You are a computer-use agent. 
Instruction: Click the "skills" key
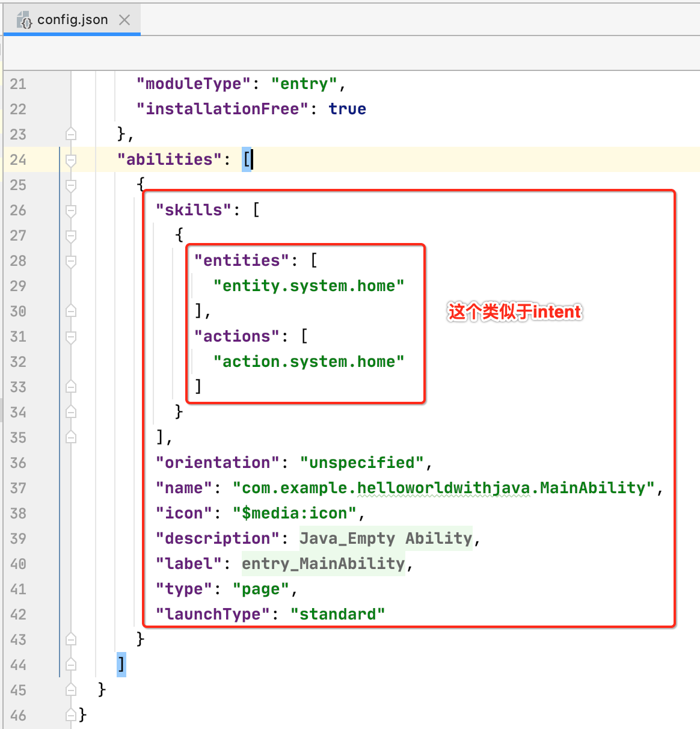[x=194, y=210]
